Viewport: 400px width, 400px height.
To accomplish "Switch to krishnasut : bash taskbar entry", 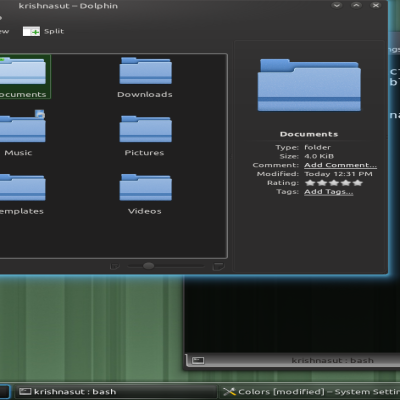I will point(115,392).
